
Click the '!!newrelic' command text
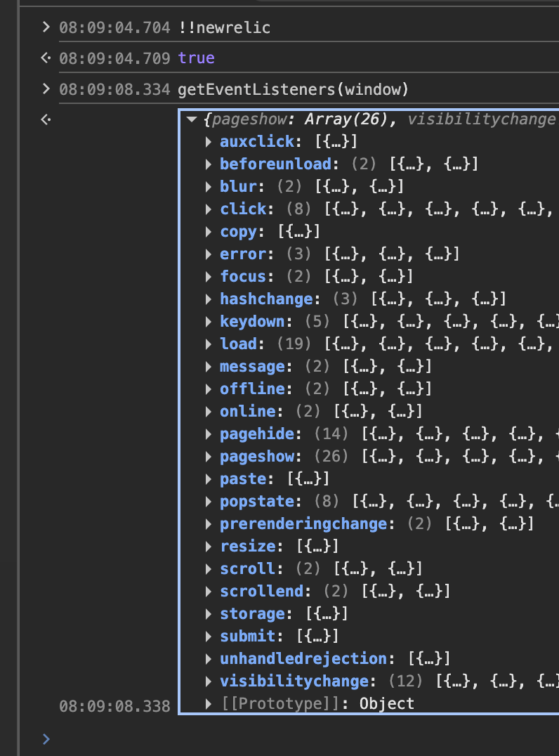(x=224, y=27)
